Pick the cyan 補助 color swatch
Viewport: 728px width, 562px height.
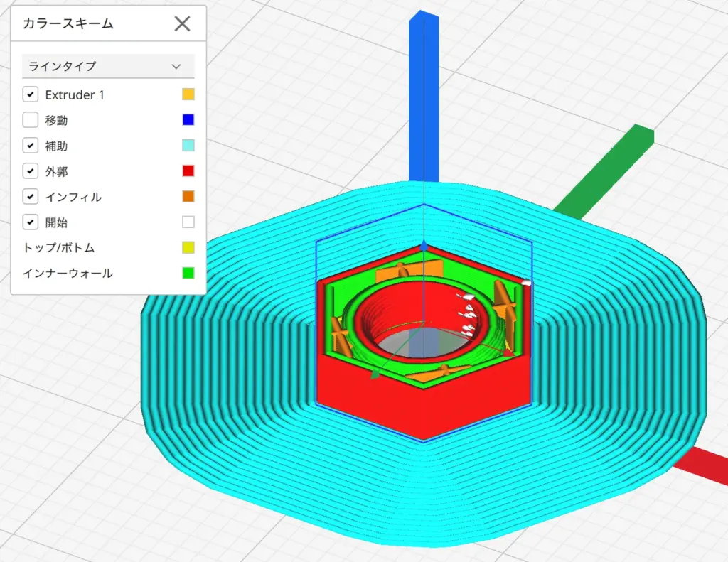click(188, 146)
